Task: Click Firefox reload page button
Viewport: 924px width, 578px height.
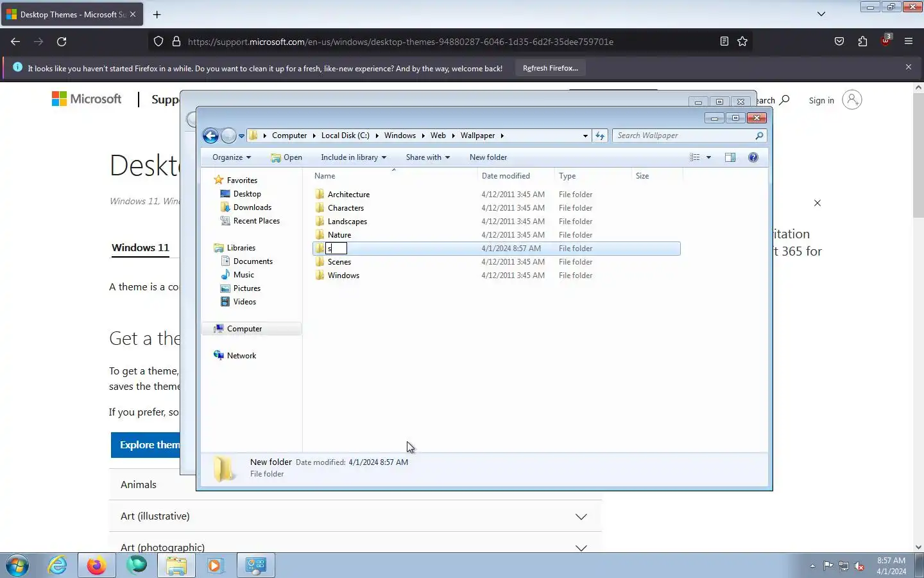Action: click(62, 42)
